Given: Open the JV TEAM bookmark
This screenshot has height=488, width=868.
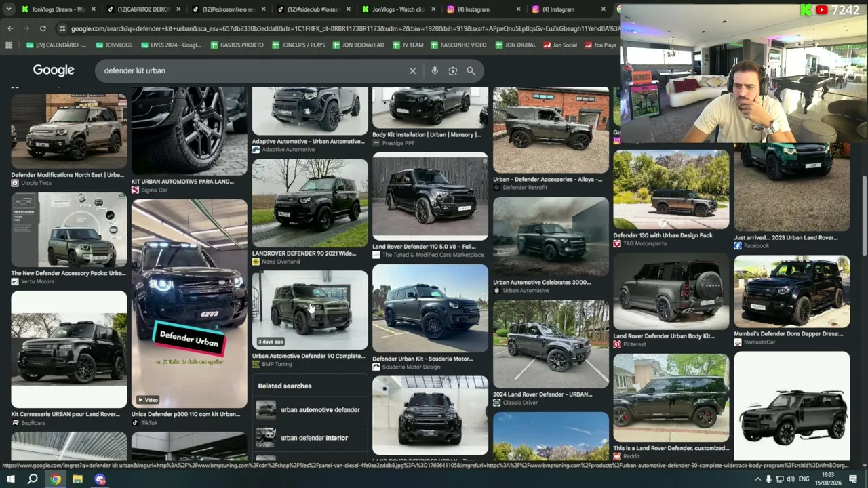Looking at the screenshot, I should [x=408, y=45].
